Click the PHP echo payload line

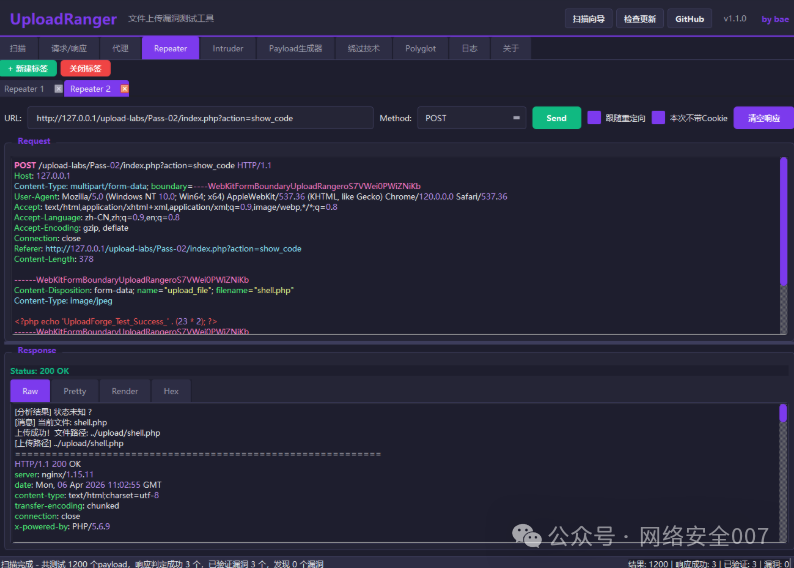tap(116, 321)
